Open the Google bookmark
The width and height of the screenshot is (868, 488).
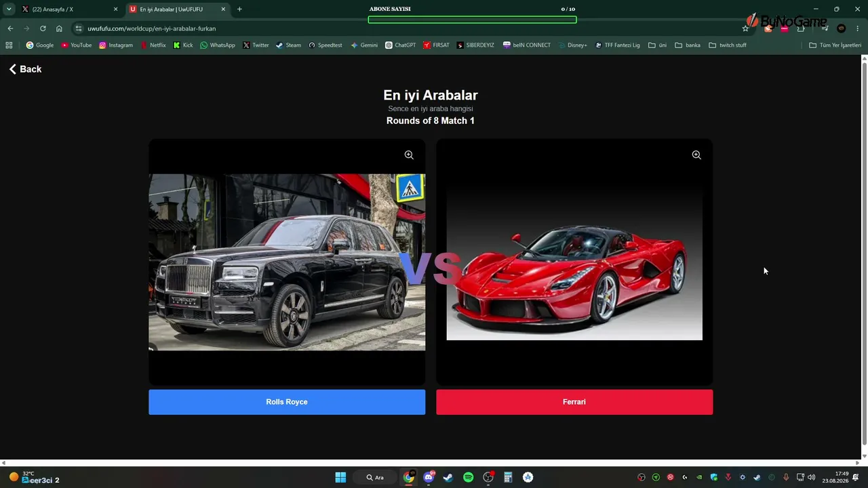(x=40, y=45)
